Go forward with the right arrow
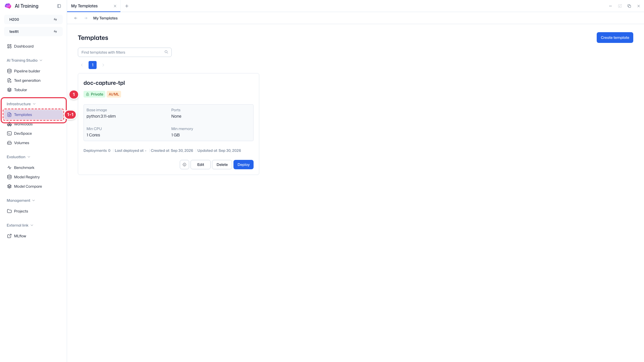 tap(86, 18)
